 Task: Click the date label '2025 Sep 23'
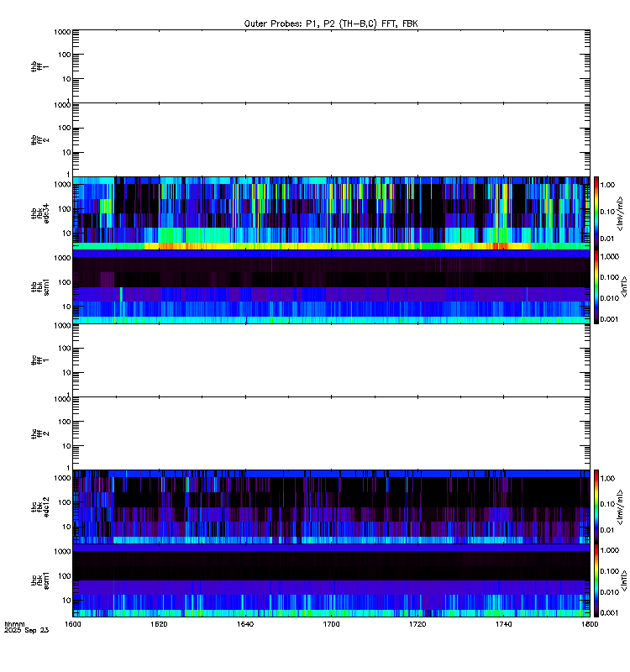click(x=27, y=630)
